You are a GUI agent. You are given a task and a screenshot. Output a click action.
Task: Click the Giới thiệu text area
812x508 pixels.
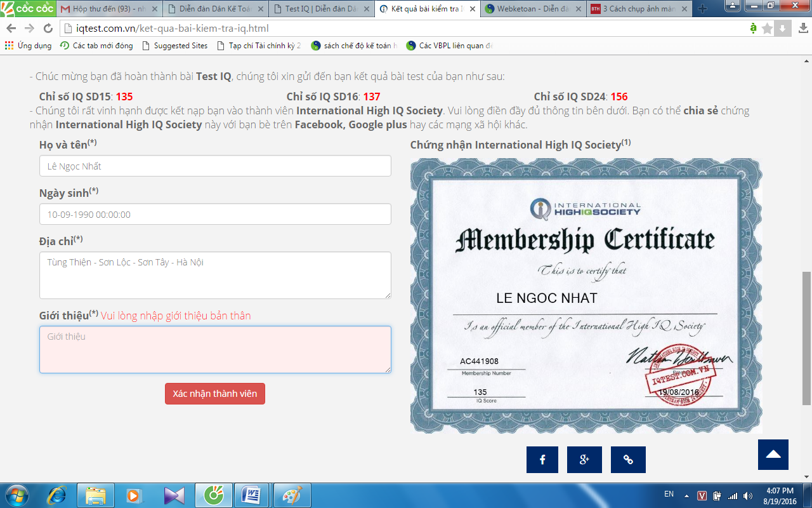215,349
